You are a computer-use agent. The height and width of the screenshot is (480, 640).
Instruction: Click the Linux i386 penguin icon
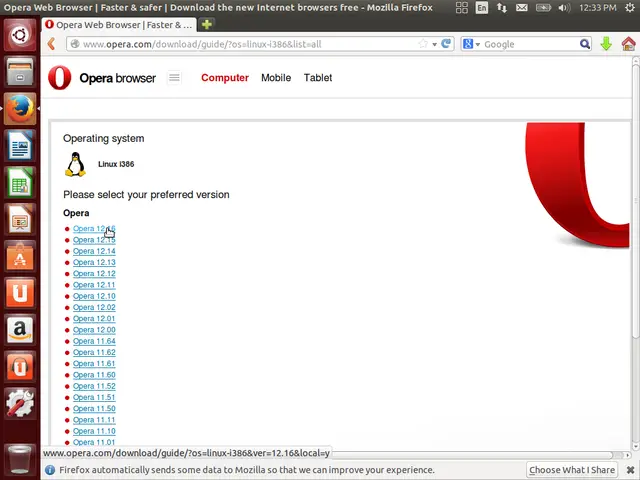pyautogui.click(x=76, y=164)
